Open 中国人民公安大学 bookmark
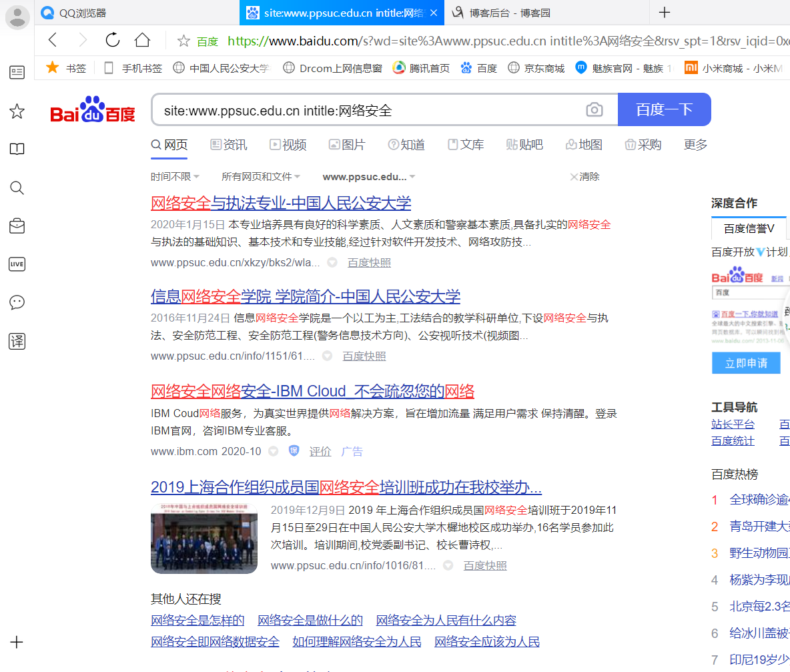 [222, 68]
